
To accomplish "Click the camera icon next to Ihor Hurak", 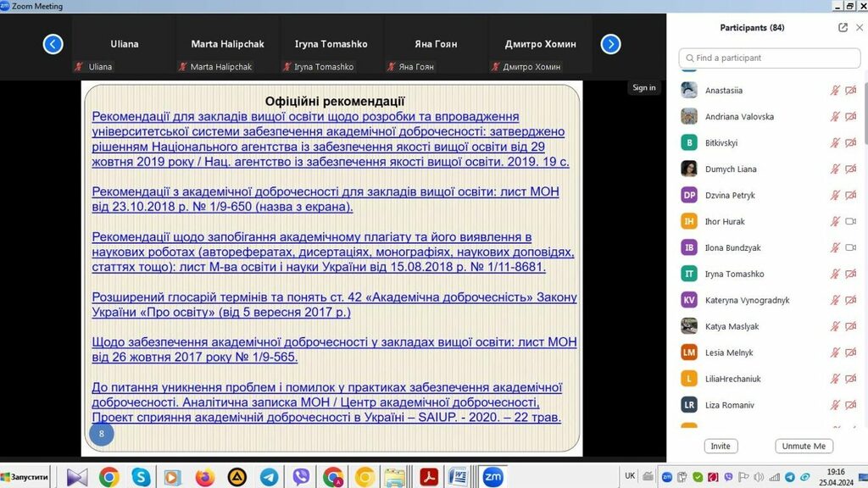I will pyautogui.click(x=851, y=222).
